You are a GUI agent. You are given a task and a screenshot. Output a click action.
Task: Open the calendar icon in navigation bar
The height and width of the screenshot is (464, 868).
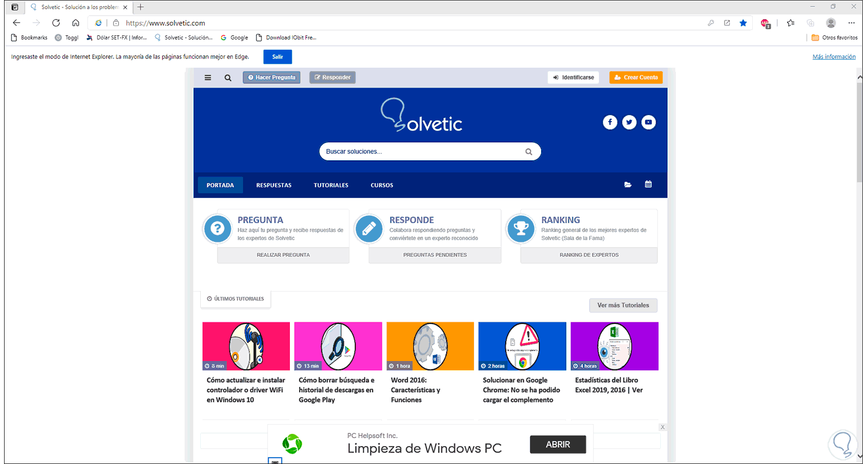pyautogui.click(x=648, y=185)
